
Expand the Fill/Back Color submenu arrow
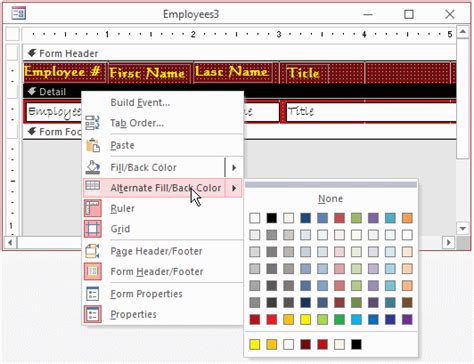(x=234, y=168)
